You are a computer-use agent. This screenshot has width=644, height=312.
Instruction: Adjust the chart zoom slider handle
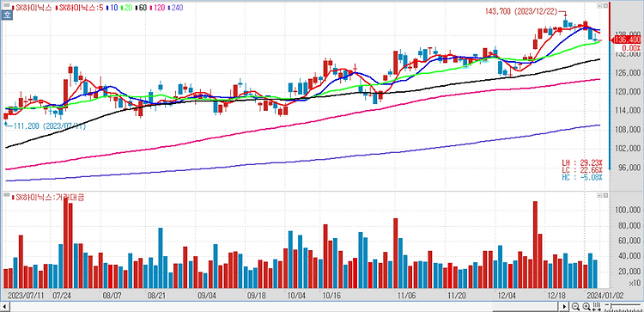[x=611, y=306]
